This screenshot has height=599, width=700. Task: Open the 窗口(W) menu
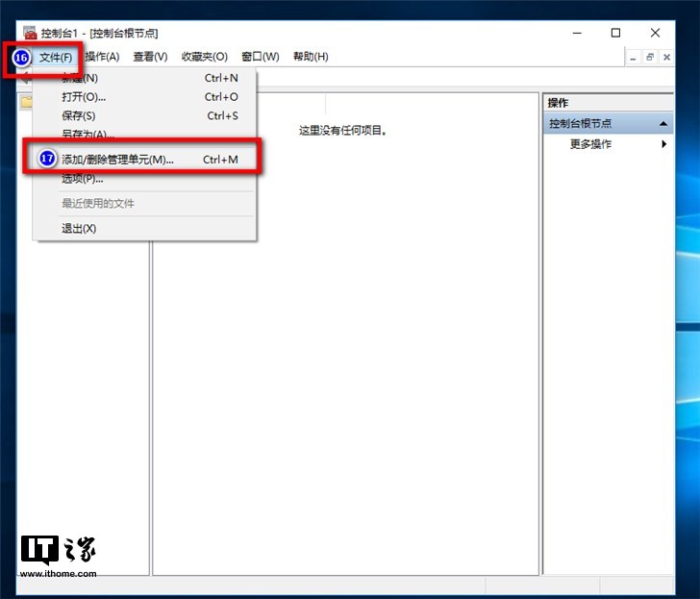tap(261, 57)
